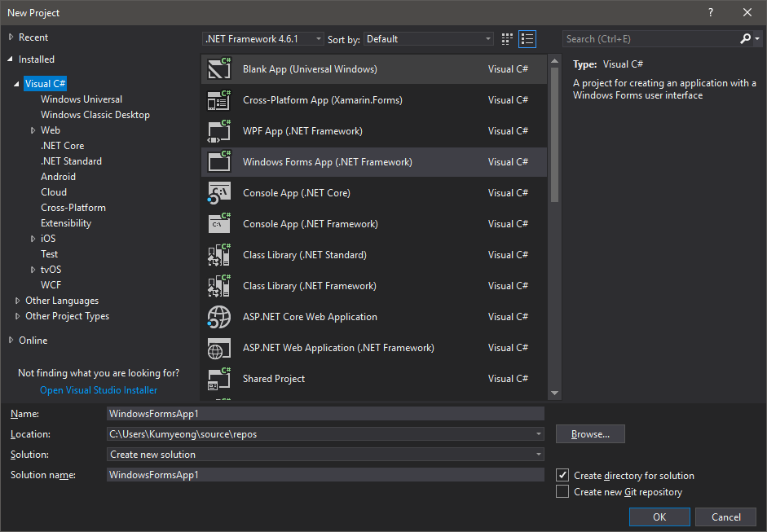This screenshot has height=532, width=767.
Task: Click the template list scrollbar thumb
Action: pyautogui.click(x=554, y=134)
